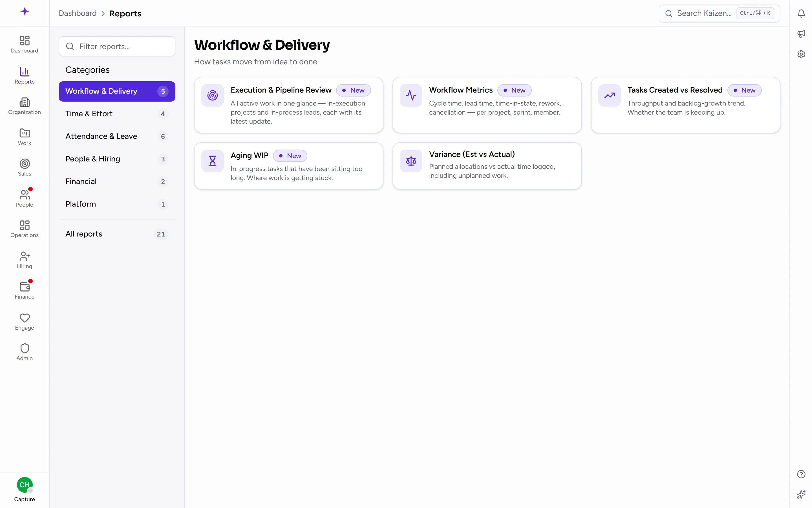Click the magnifier icon in Filter reports

(70, 46)
